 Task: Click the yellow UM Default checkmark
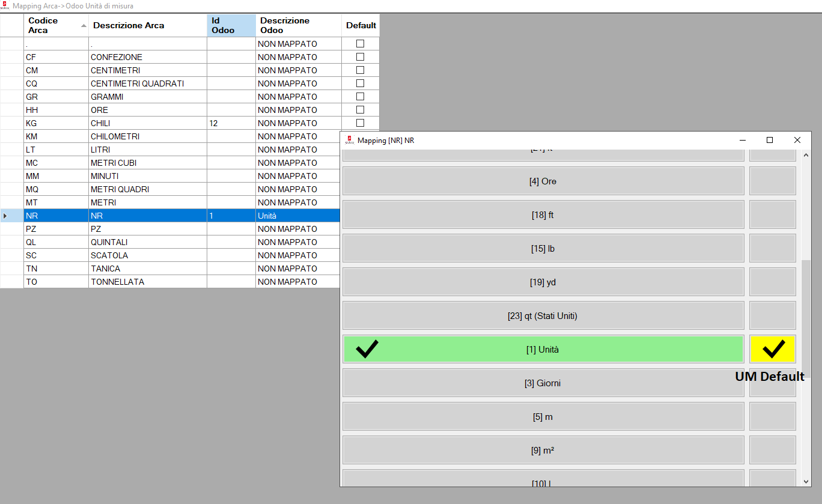773,349
